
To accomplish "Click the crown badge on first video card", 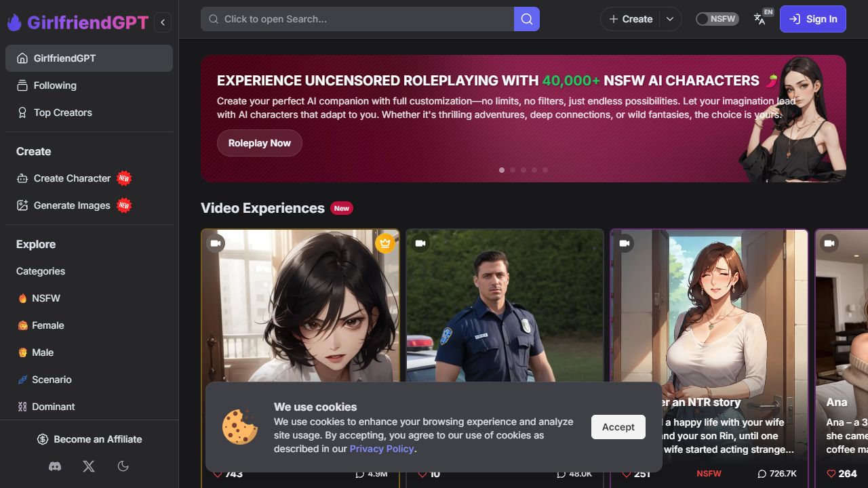I will coord(385,243).
